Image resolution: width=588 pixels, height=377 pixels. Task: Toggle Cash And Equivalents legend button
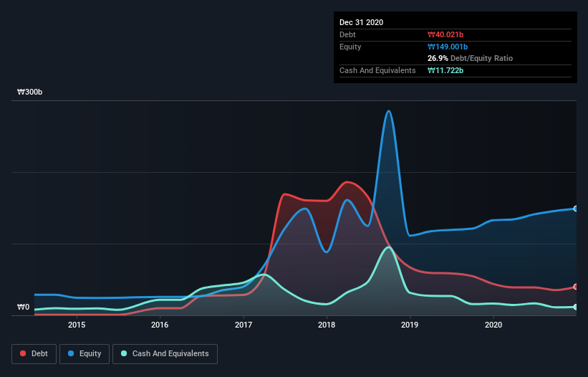point(165,354)
